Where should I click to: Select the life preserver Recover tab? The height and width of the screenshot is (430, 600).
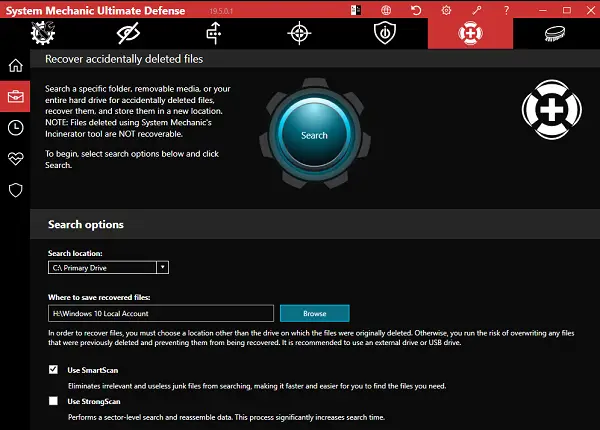click(x=470, y=33)
